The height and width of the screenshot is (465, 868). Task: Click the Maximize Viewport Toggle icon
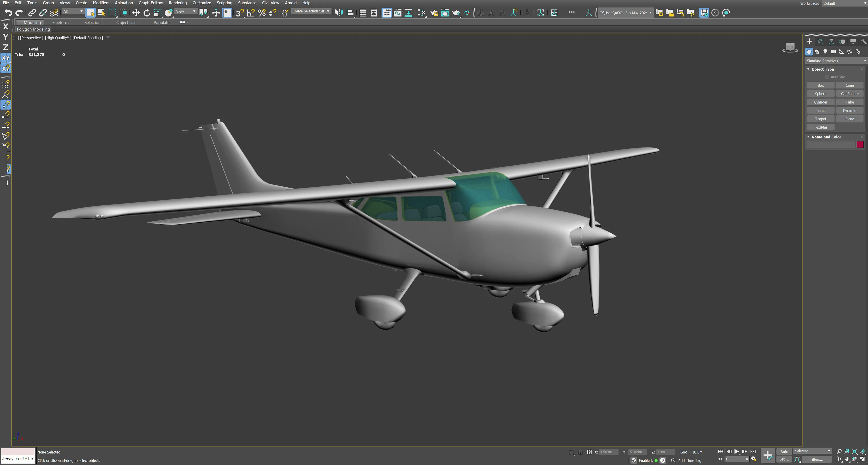point(862,459)
